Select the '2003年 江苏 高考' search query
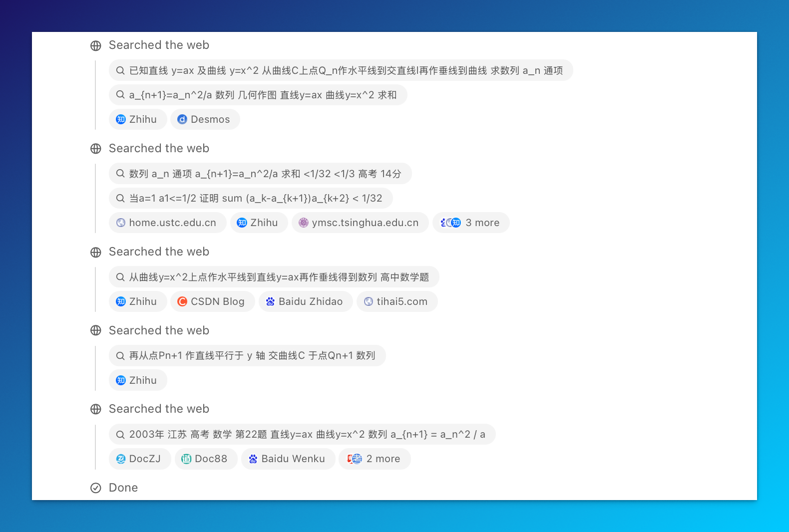Image resolution: width=789 pixels, height=532 pixels. click(x=302, y=434)
